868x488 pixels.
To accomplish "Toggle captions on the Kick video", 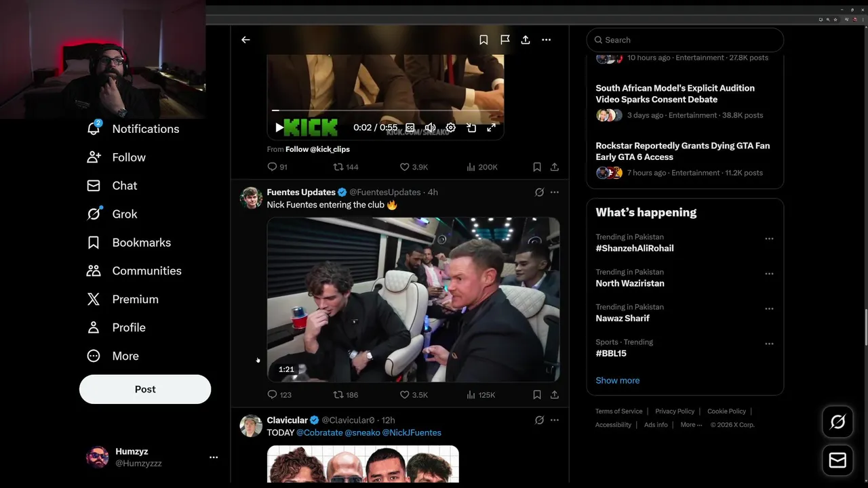I will pos(410,127).
